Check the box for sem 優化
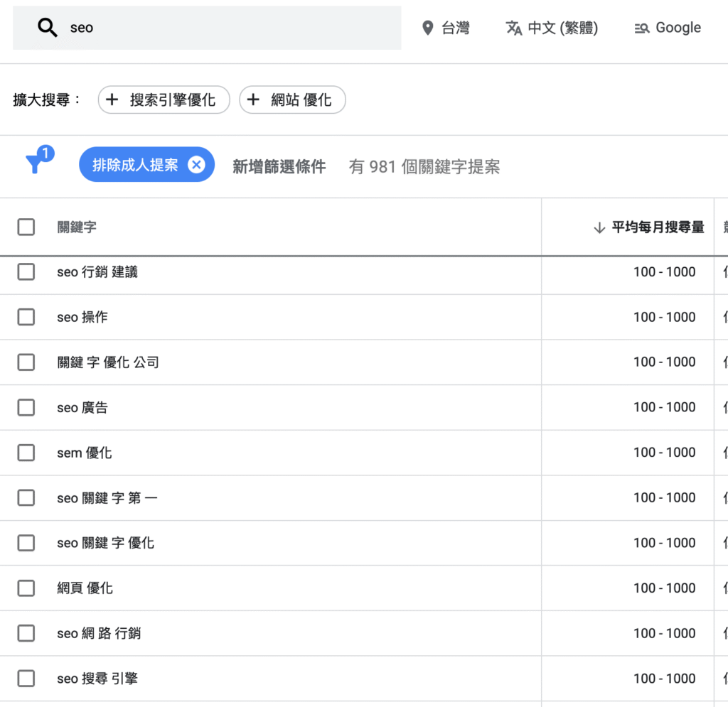The height and width of the screenshot is (707, 728). click(26, 453)
